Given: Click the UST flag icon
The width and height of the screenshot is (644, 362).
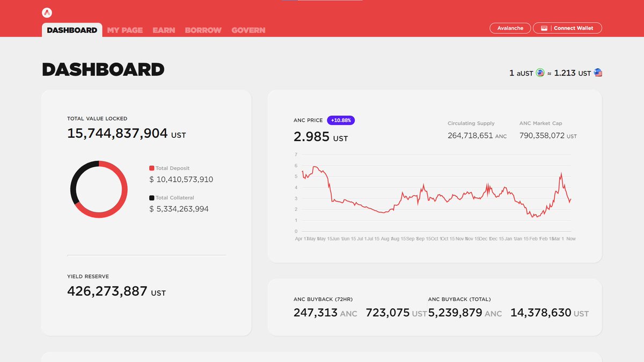Looking at the screenshot, I should tap(598, 73).
